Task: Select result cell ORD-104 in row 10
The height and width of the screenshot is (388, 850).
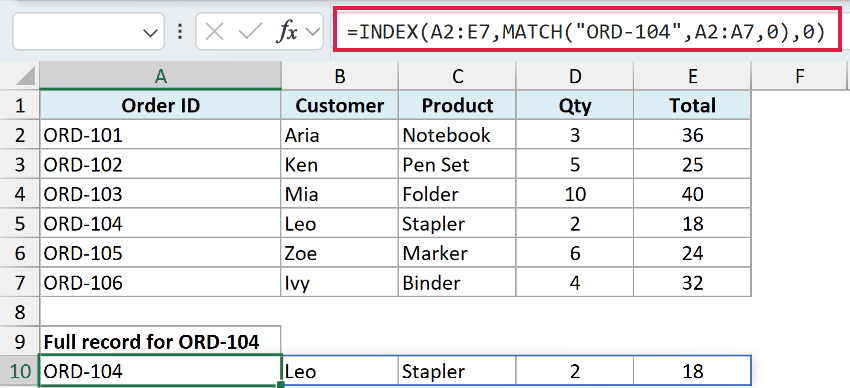Action: pyautogui.click(x=160, y=371)
